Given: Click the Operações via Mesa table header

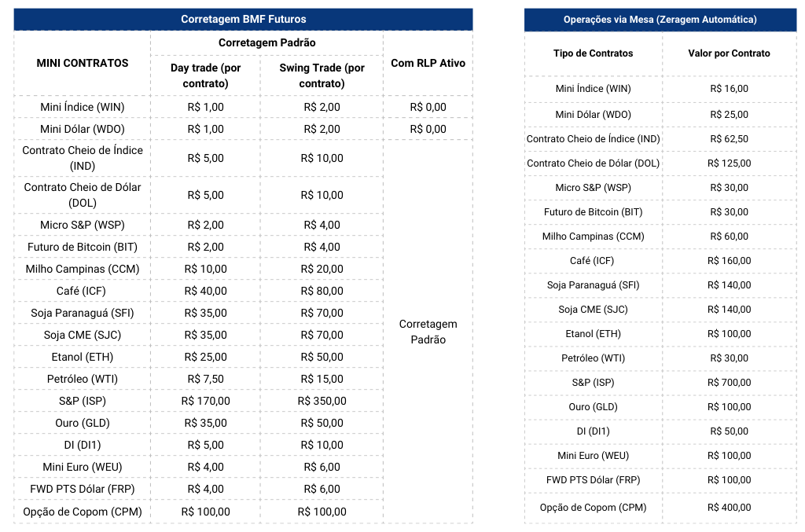Looking at the screenshot, I should [x=660, y=19].
